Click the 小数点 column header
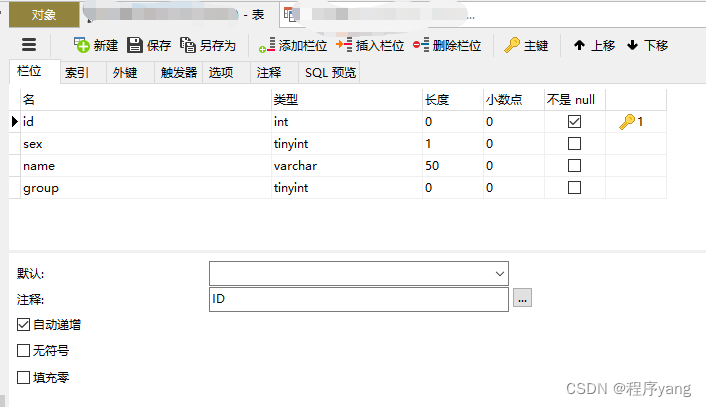Image resolution: width=706 pixels, height=407 pixels. [514, 99]
